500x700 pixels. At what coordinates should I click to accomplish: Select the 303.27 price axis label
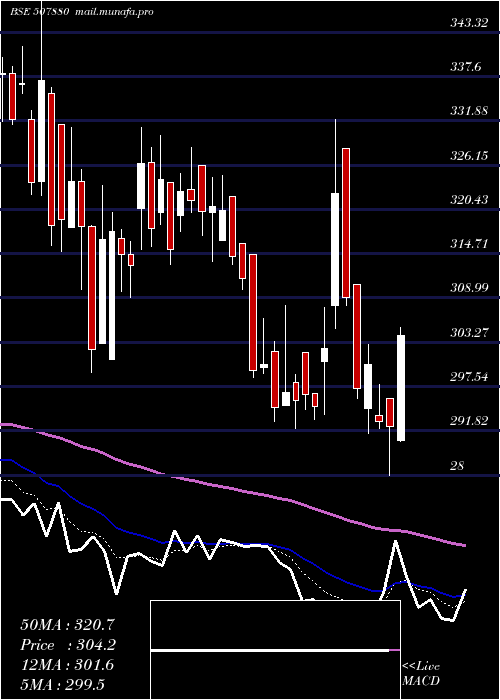[x=469, y=332]
